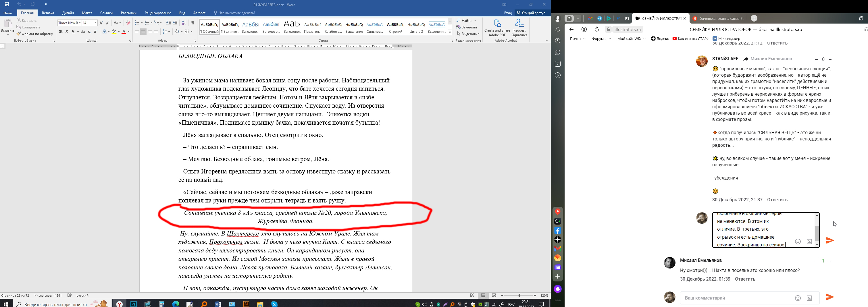Open history clock in browser sidebar

coord(558,41)
